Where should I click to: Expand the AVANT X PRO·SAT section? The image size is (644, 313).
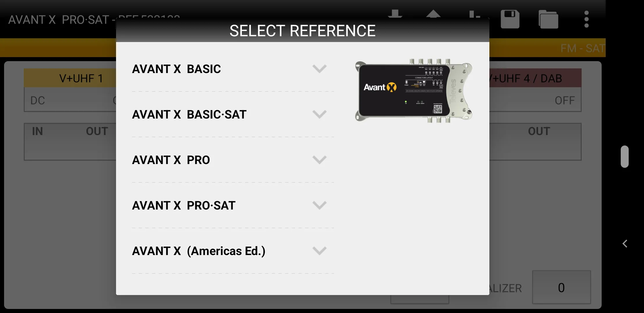click(x=320, y=205)
